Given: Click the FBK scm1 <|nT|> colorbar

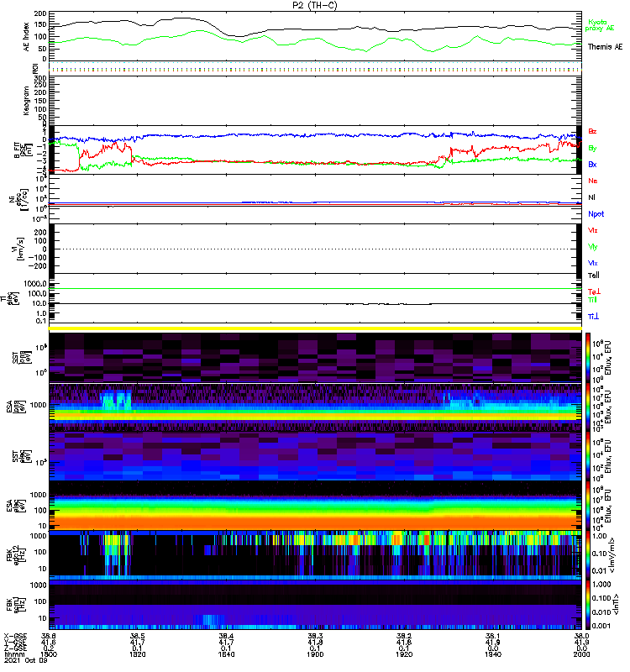Looking at the screenshot, I should pyautogui.click(x=588, y=605).
